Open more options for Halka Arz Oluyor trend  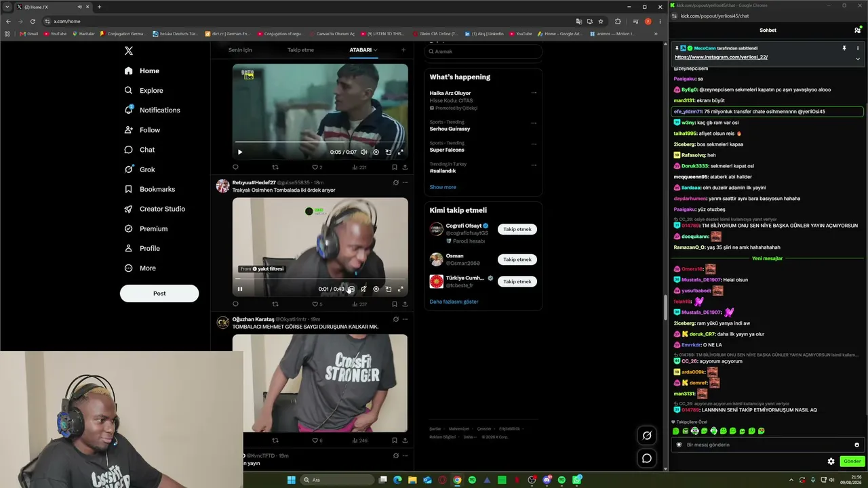[x=534, y=93]
